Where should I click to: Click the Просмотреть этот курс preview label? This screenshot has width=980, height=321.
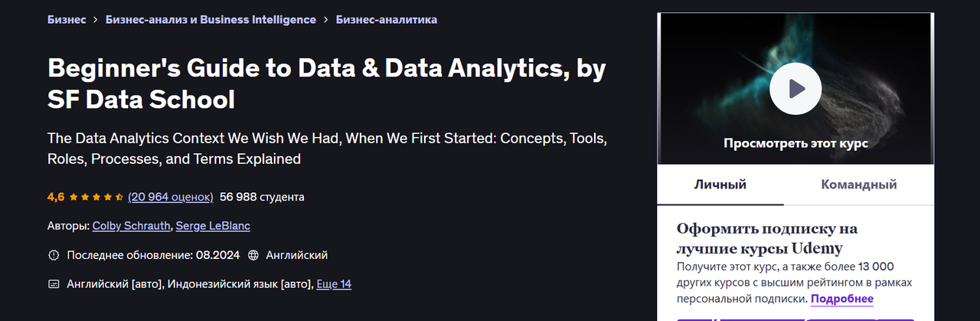(x=795, y=143)
